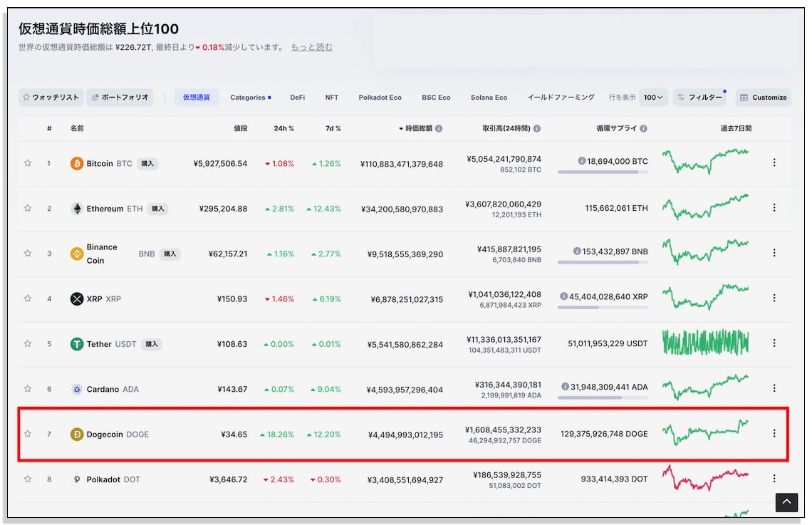Open the three-dot menu for Cardano
Image resolution: width=812 pixels, height=525 pixels.
774,388
